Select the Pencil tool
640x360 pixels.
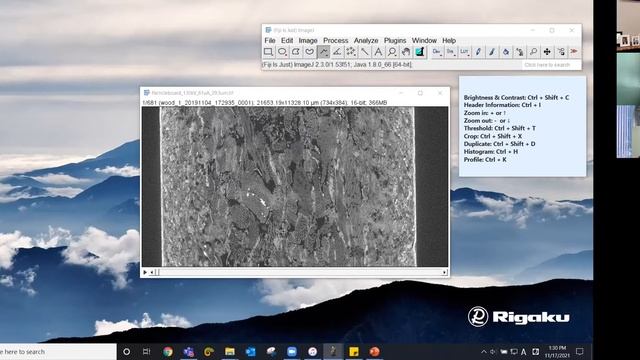pyautogui.click(x=478, y=52)
